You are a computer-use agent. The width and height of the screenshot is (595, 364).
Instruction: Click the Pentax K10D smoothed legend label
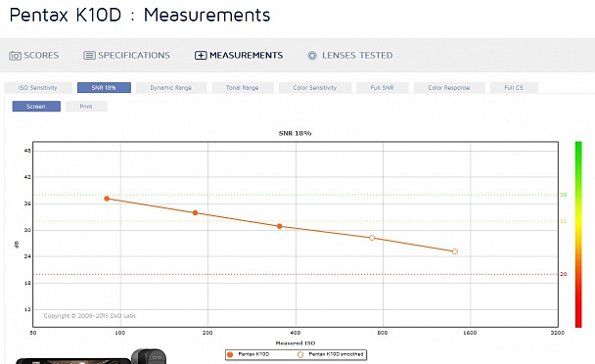tap(337, 354)
